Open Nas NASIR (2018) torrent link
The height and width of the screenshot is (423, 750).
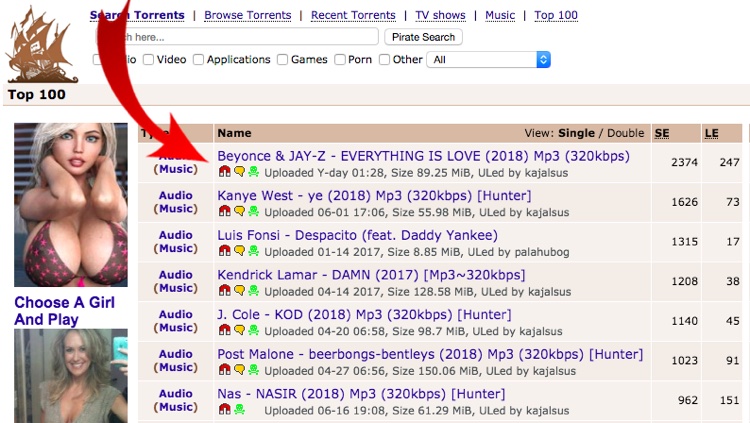click(361, 394)
